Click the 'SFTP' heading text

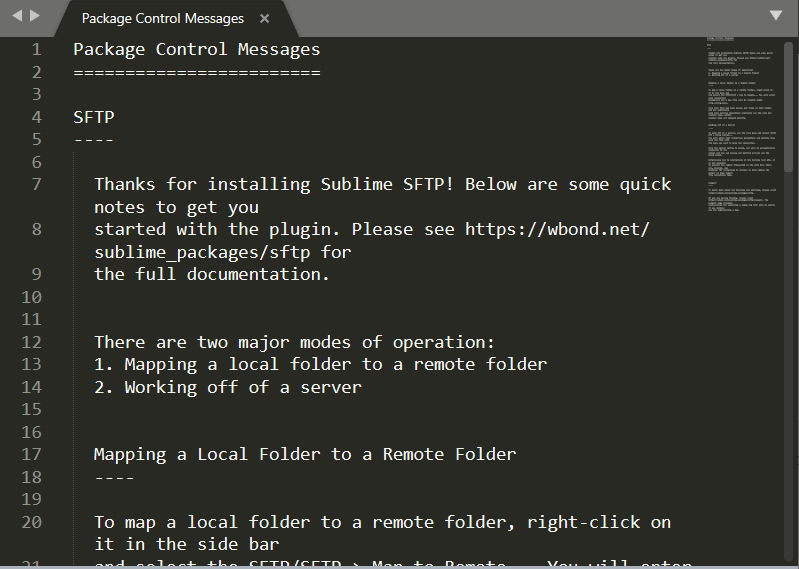tap(94, 117)
